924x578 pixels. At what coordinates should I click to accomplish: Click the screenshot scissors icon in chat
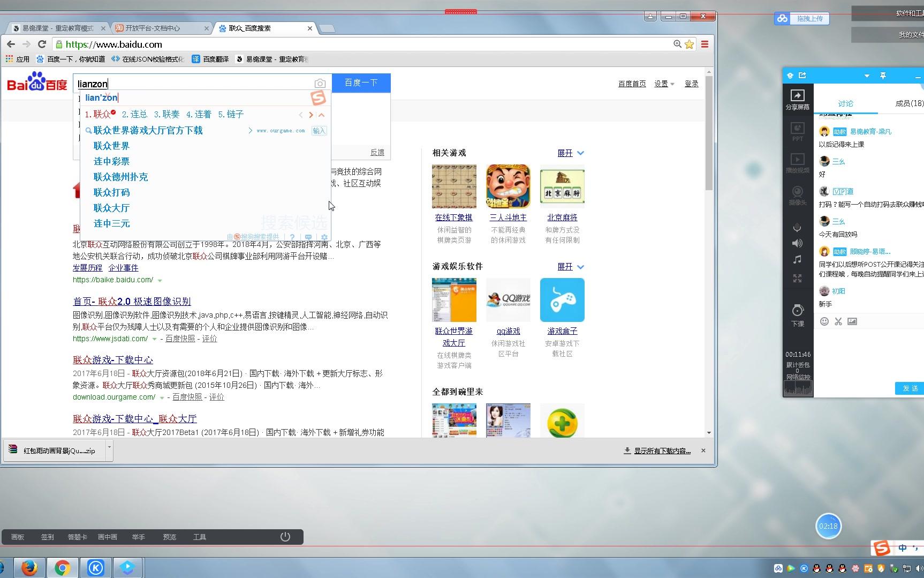point(838,321)
